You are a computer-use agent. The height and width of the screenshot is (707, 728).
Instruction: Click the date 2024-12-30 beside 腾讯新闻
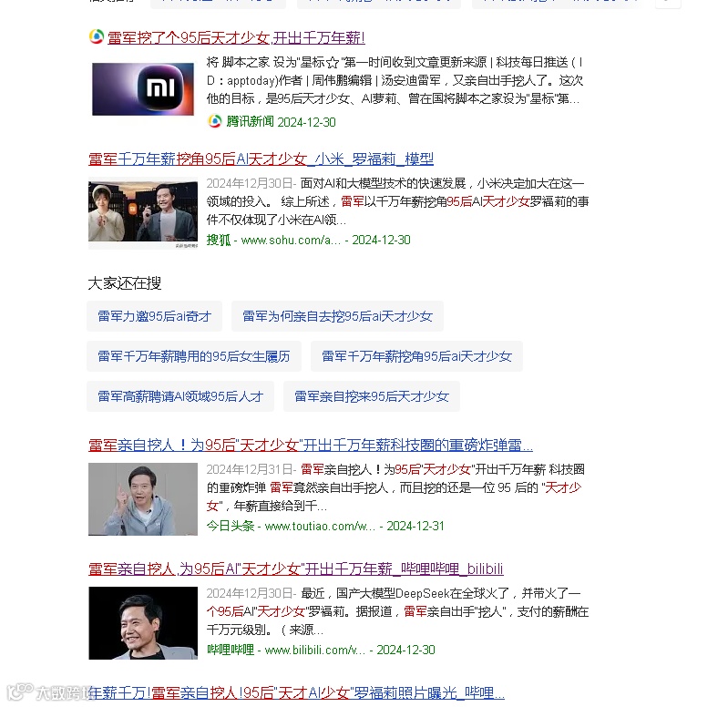point(306,122)
